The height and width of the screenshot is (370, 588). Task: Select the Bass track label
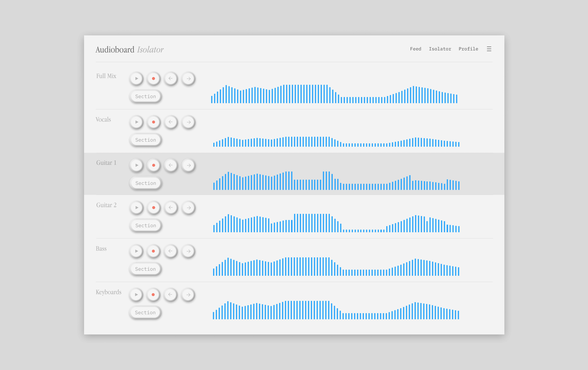tap(101, 249)
